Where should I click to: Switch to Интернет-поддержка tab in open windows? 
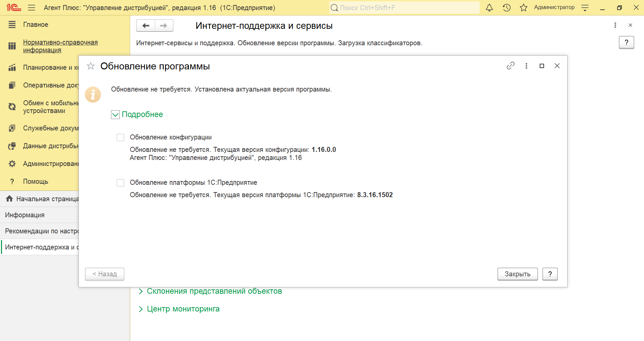pyautogui.click(x=40, y=247)
